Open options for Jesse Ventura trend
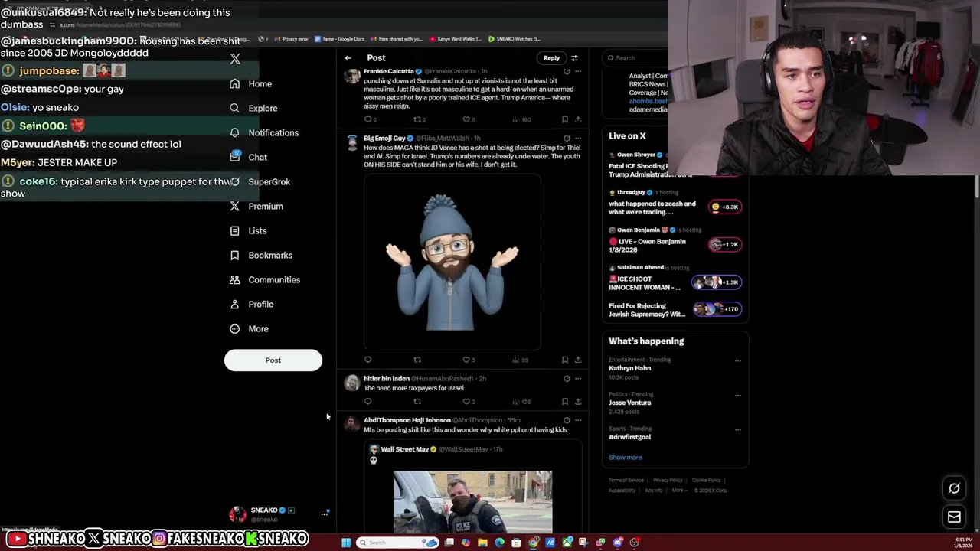 (738, 395)
